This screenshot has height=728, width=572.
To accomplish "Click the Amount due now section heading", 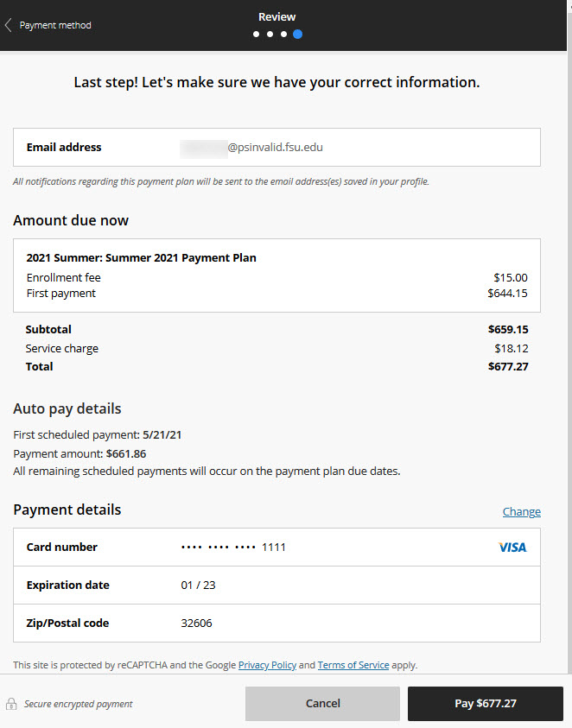I will pos(71,220).
